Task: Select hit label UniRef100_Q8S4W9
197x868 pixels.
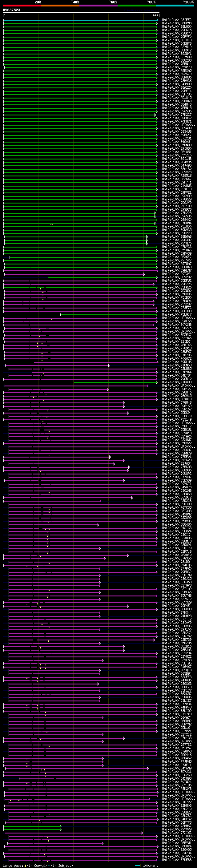Action: pos(177,128)
